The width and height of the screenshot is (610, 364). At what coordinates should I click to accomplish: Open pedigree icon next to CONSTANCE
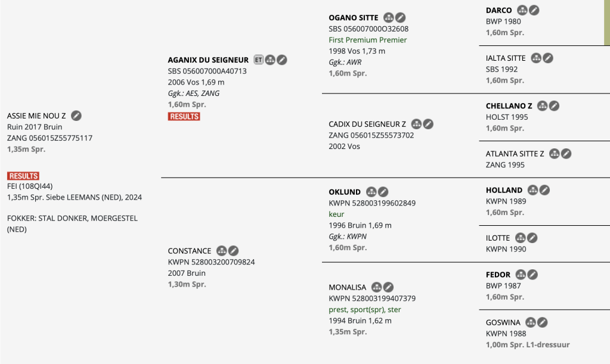(222, 251)
